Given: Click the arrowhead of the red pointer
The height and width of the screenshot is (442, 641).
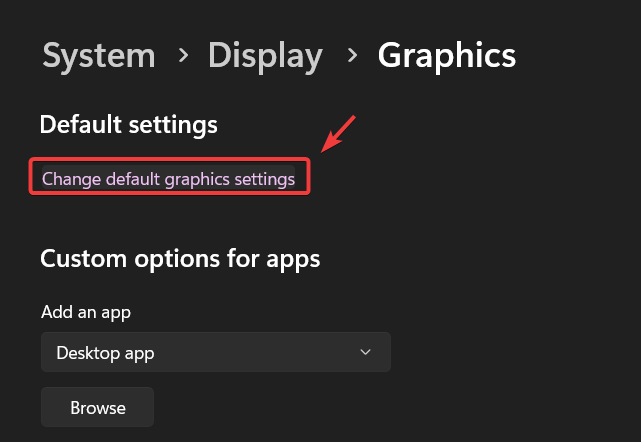Looking at the screenshot, I should [x=324, y=150].
